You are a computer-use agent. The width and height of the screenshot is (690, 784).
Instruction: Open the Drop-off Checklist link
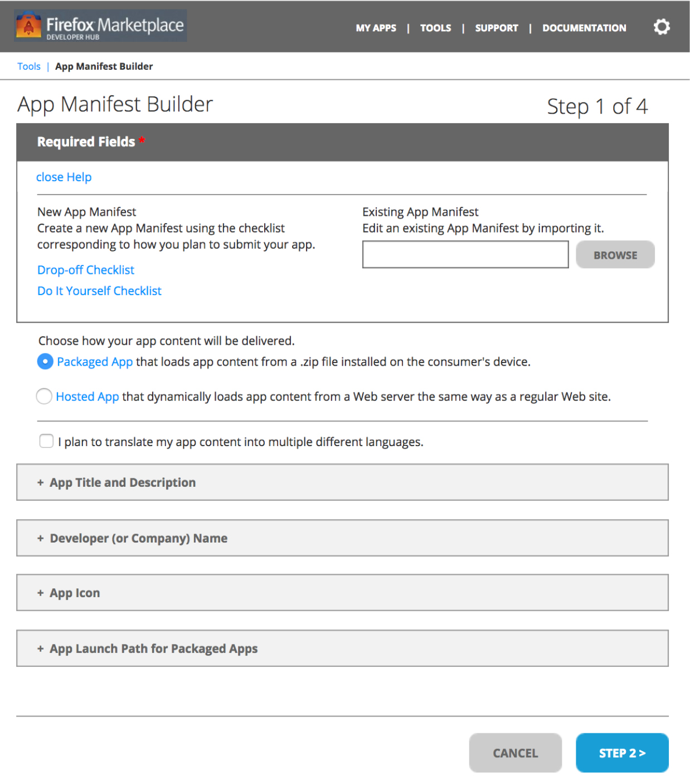(85, 270)
